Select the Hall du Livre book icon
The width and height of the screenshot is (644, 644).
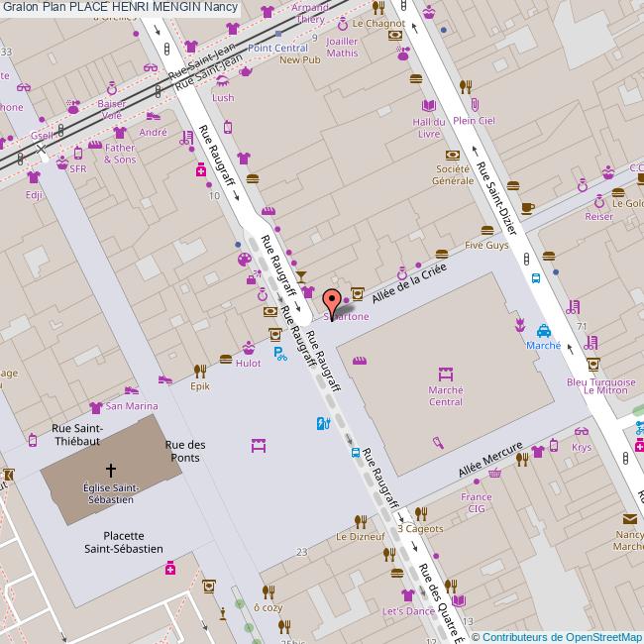pyautogui.click(x=428, y=106)
